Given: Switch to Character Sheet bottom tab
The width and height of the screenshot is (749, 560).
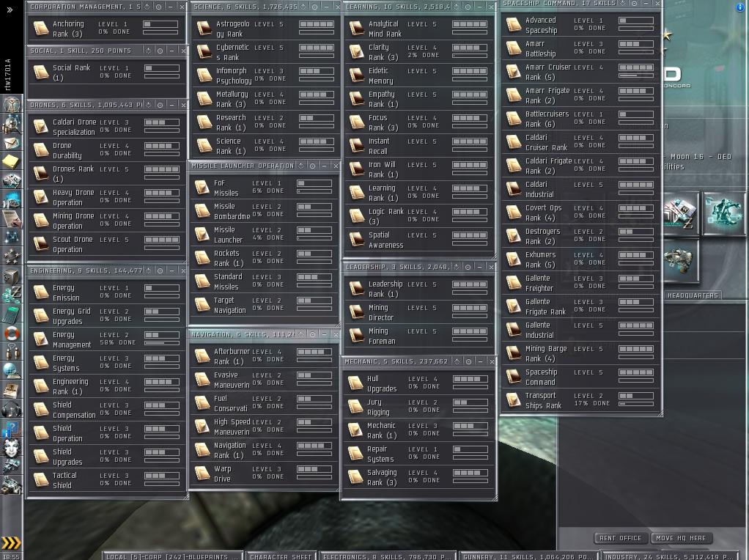Looking at the screenshot, I should pos(281,556).
